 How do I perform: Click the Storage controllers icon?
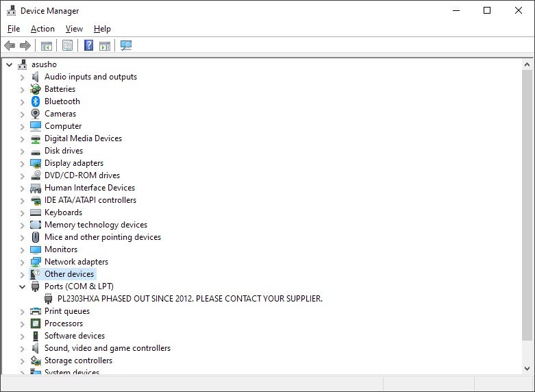pos(36,360)
